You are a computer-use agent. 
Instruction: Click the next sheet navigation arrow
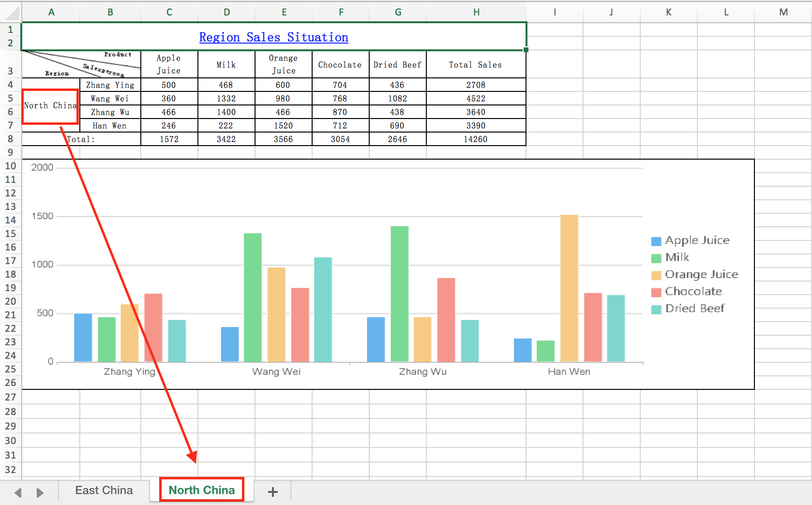click(40, 491)
